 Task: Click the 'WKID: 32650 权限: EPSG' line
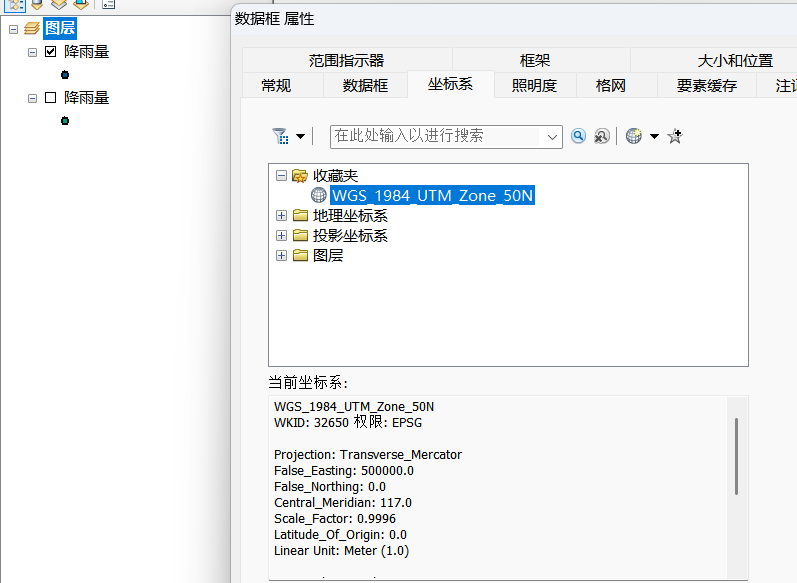pos(348,422)
